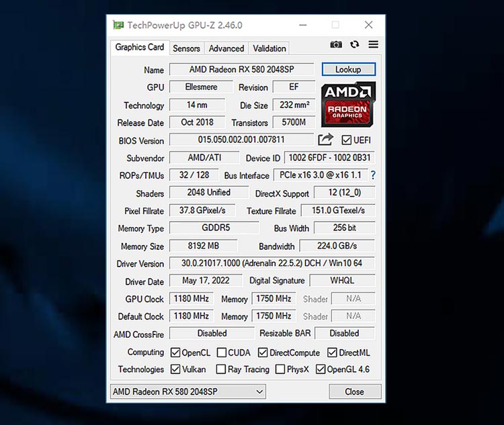Click the Revision field EF
The height and width of the screenshot is (425, 504).
click(294, 87)
